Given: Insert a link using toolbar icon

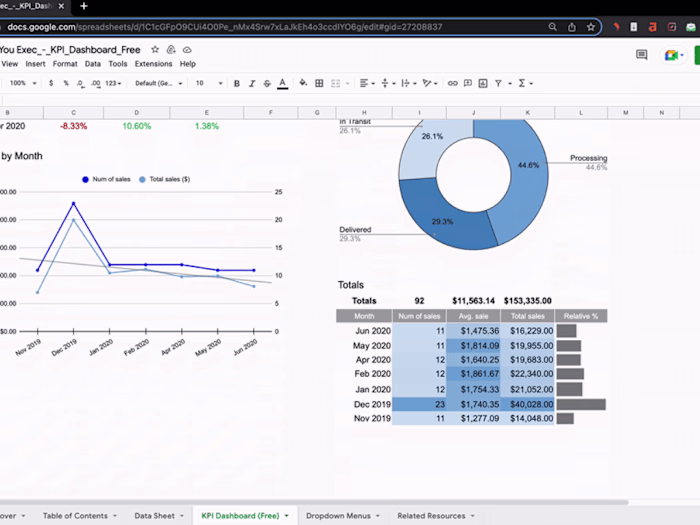Looking at the screenshot, I should (452, 83).
